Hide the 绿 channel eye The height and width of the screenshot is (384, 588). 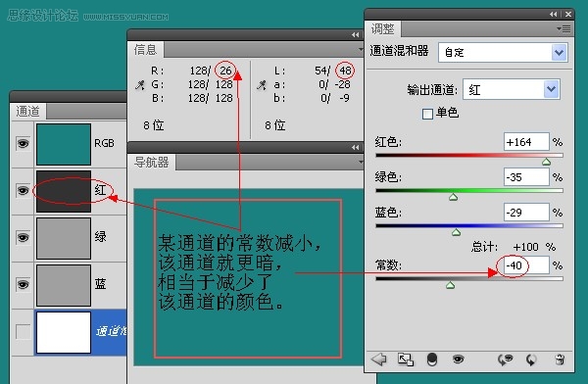tap(23, 237)
